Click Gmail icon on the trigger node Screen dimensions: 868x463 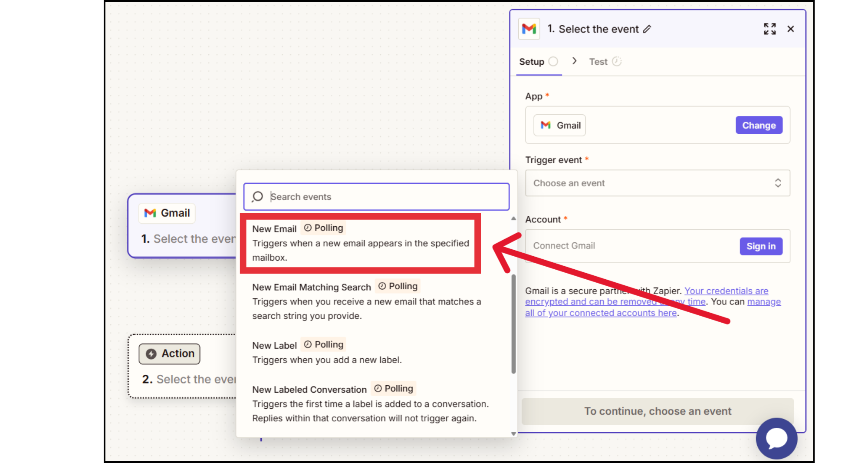click(150, 213)
